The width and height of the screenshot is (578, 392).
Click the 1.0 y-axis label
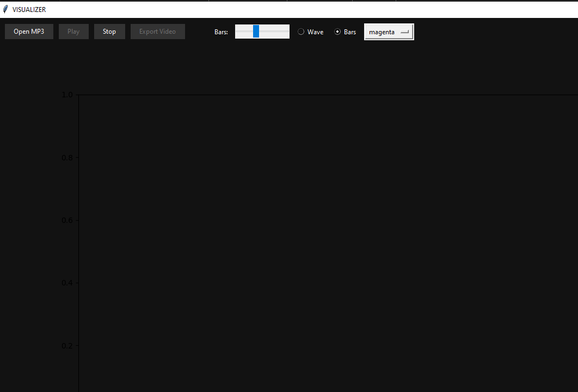click(67, 95)
